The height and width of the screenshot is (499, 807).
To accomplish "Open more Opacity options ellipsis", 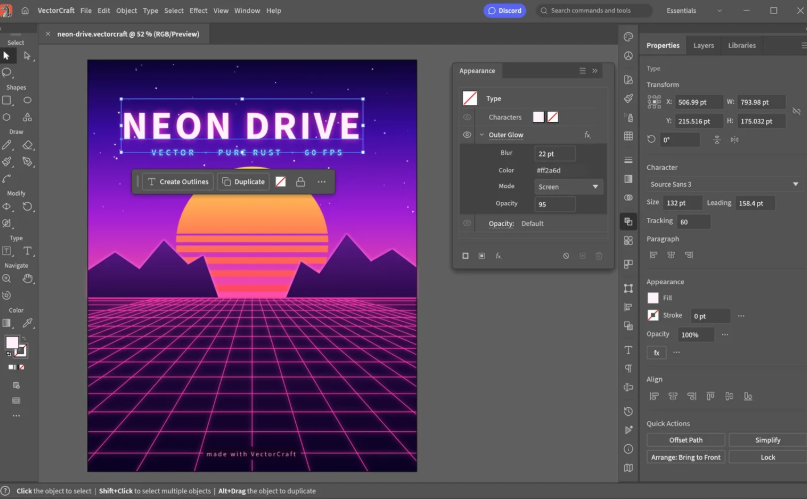I will click(x=725, y=334).
